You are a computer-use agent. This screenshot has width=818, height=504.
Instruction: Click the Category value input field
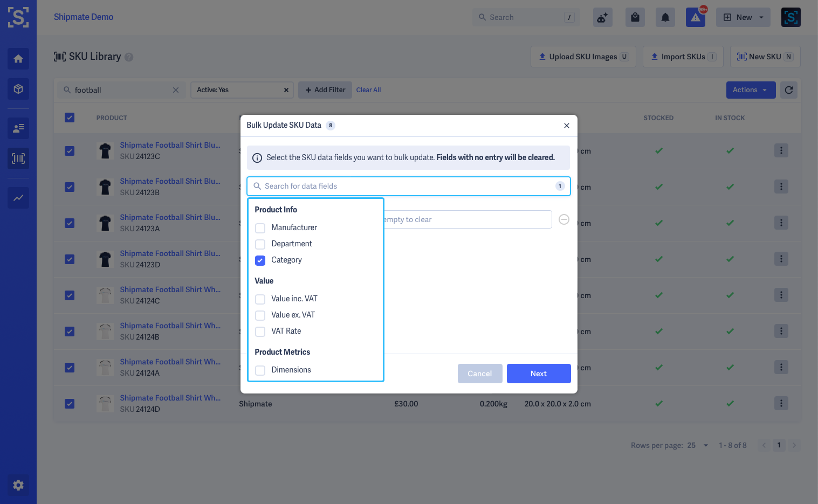click(x=467, y=219)
